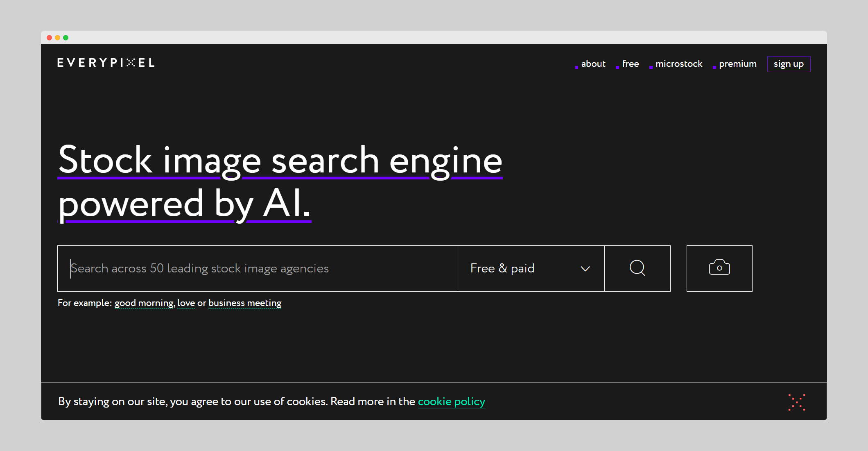Open the about page

(593, 64)
